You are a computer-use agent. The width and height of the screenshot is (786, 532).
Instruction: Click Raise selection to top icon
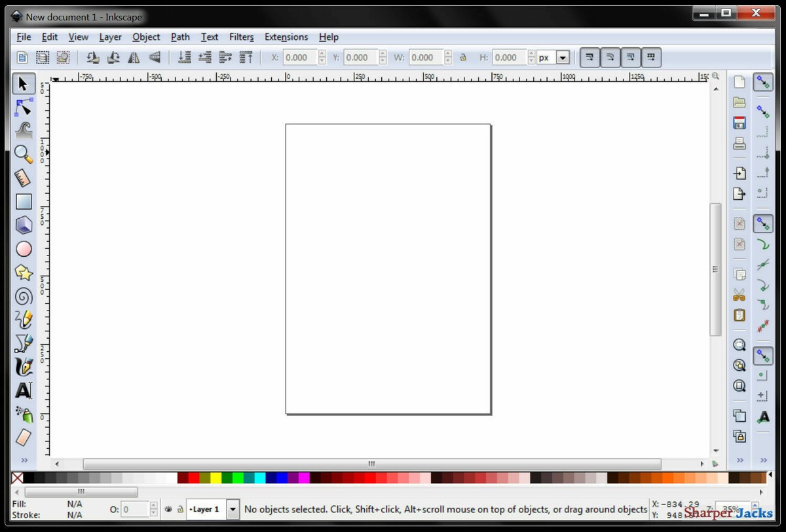point(246,58)
